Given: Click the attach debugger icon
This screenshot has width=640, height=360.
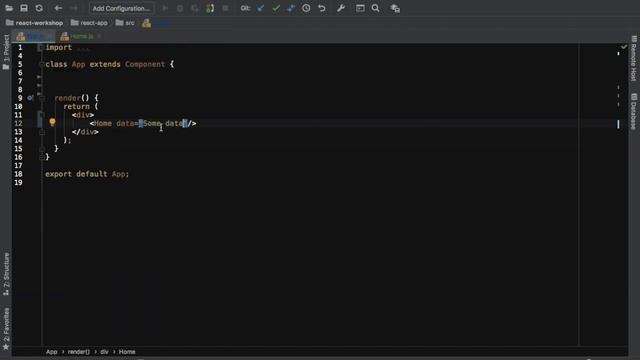Looking at the screenshot, I should click(210, 8).
